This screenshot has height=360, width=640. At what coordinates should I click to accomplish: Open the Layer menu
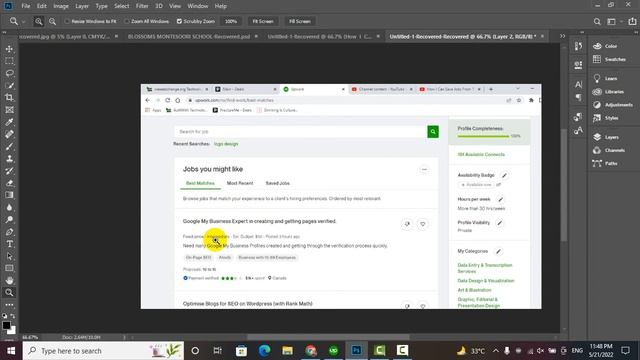point(82,6)
